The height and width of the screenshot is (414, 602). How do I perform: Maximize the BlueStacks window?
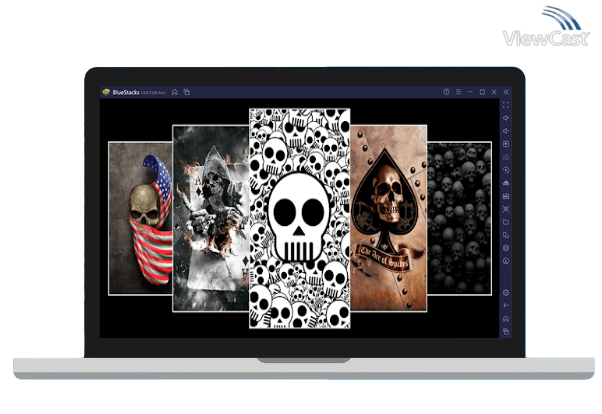[x=482, y=92]
